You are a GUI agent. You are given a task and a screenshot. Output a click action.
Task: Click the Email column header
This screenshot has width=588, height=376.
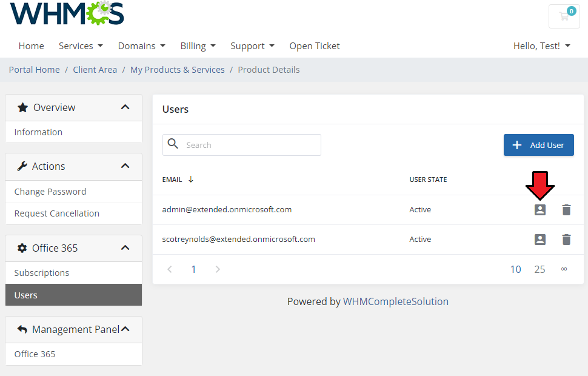[x=172, y=180]
